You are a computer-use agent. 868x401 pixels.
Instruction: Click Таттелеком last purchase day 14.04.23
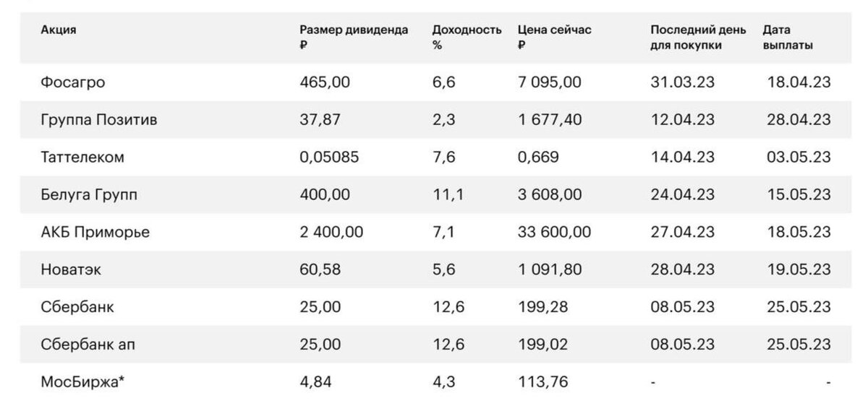click(x=683, y=158)
